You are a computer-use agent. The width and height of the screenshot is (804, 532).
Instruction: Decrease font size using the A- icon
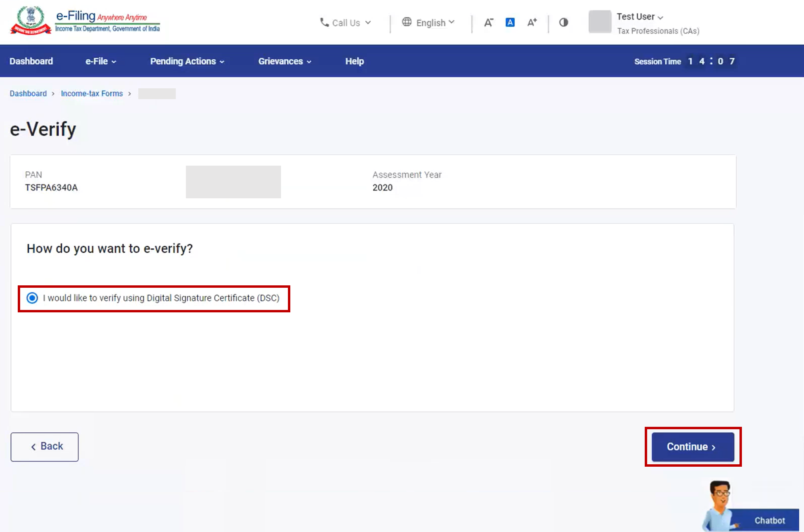(x=488, y=23)
